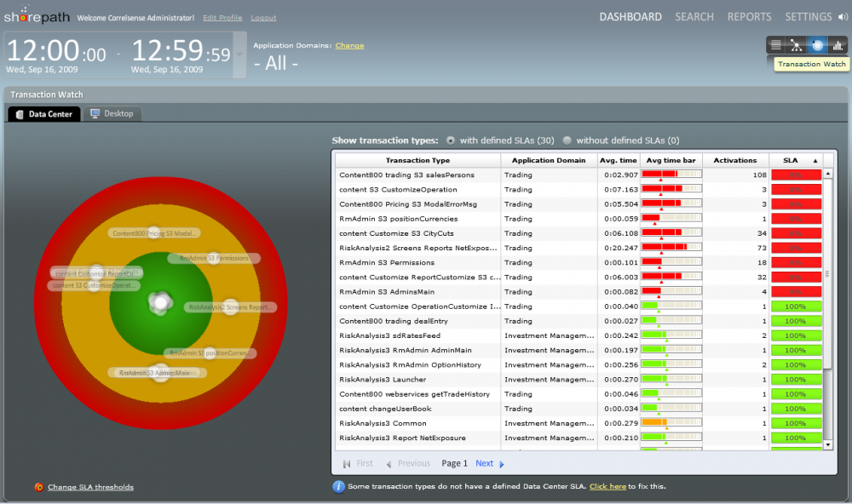Image resolution: width=852 pixels, height=504 pixels.
Task: Select row 'content S3 CustomizeOperation'
Action: click(579, 190)
